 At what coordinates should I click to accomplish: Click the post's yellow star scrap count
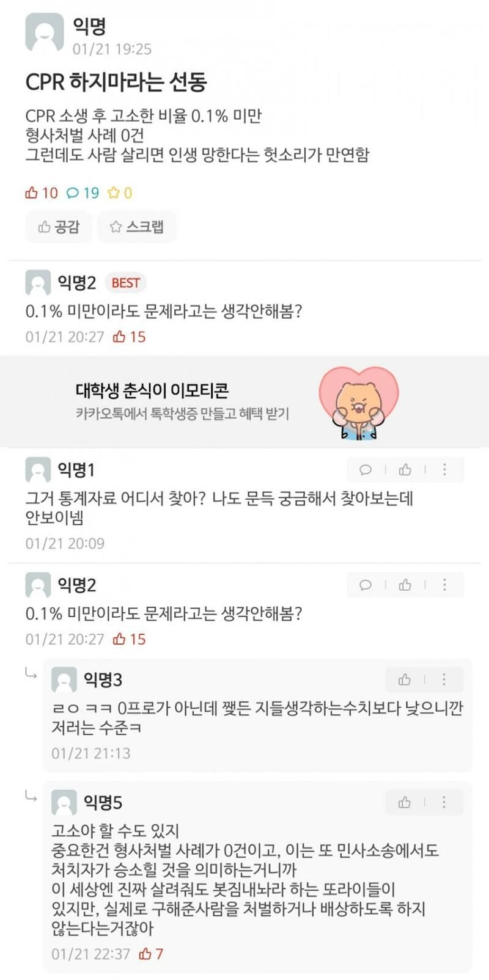coord(120,193)
